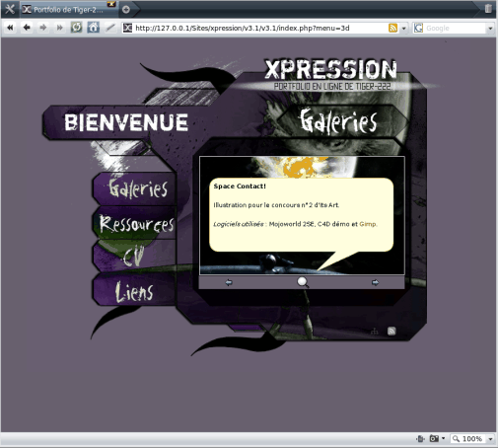
Task: Click the fit-to-width status bar icon
Action: click(x=420, y=438)
